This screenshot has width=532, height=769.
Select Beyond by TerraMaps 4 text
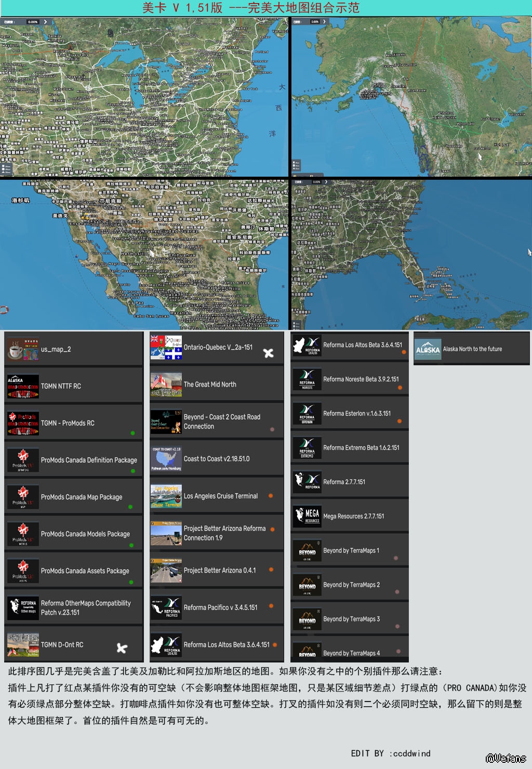[x=352, y=654]
